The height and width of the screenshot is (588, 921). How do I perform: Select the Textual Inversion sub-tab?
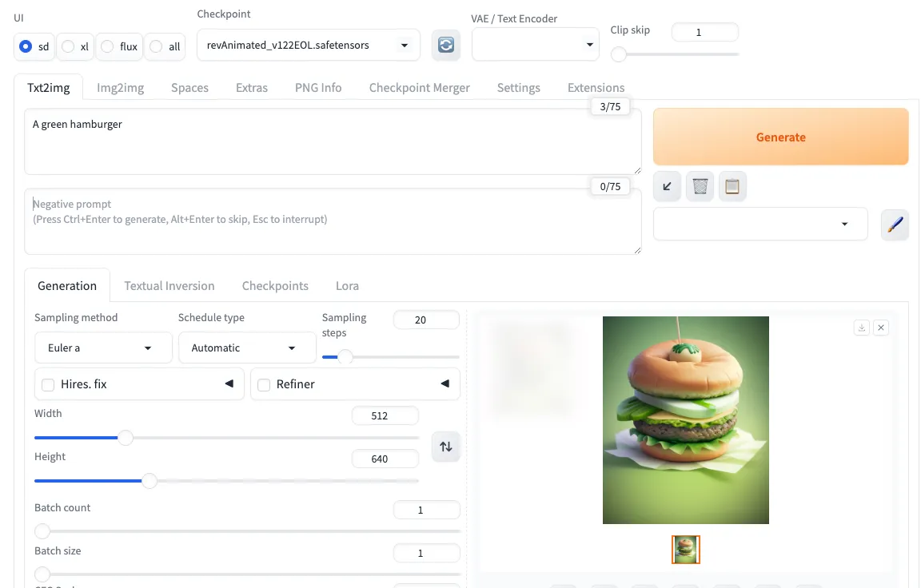tap(169, 286)
